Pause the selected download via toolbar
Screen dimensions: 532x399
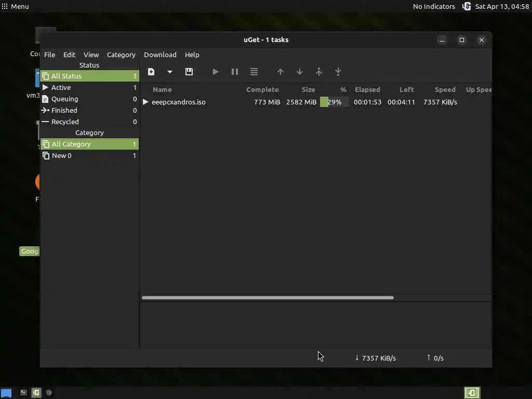pos(235,72)
